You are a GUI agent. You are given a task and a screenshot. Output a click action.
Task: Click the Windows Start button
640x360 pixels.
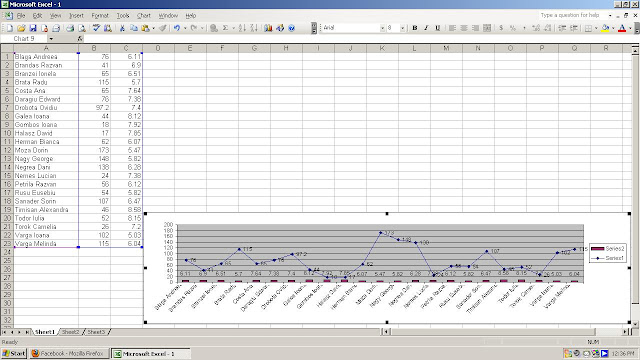pyautogui.click(x=14, y=353)
